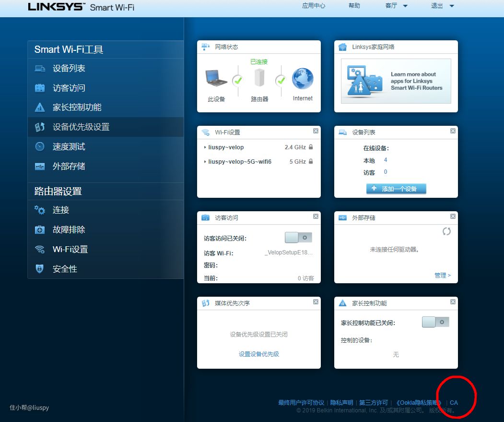This screenshot has height=422, width=504.
Task: Open 设备列表 from the sidebar icon
Action: [40, 69]
